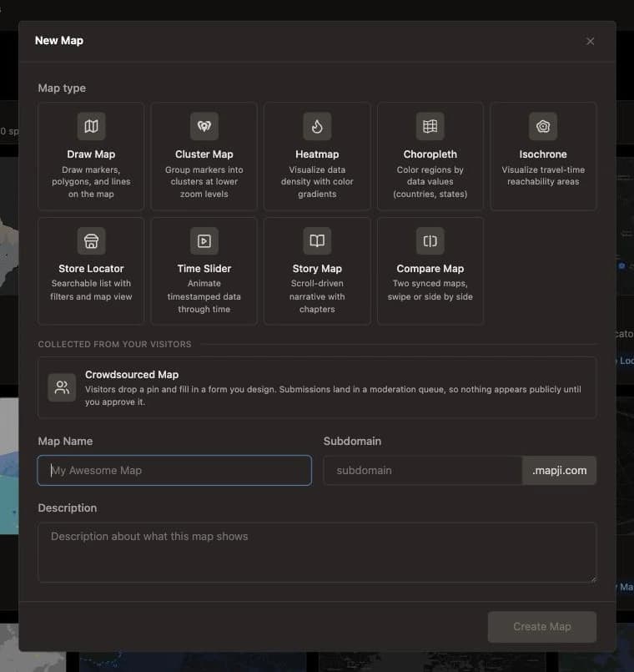The image size is (634, 672).
Task: Pick the Time Slider play icon
Action: 204,241
